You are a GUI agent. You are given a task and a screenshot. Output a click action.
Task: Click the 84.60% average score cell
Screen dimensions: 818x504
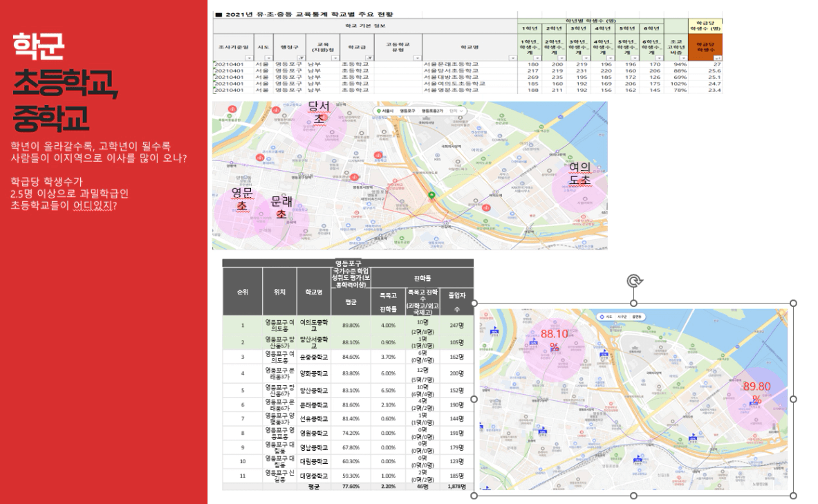[351, 357]
